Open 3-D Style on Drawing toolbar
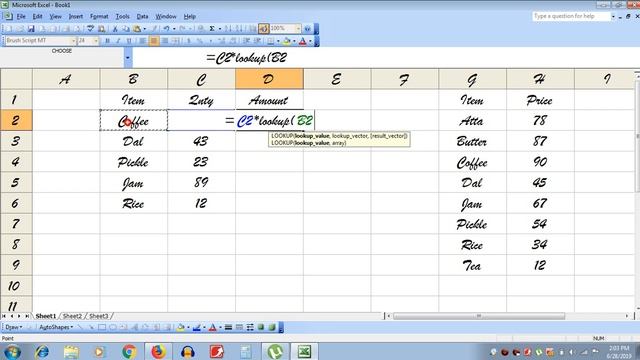Image resolution: width=640 pixels, height=360 pixels. [x=272, y=327]
